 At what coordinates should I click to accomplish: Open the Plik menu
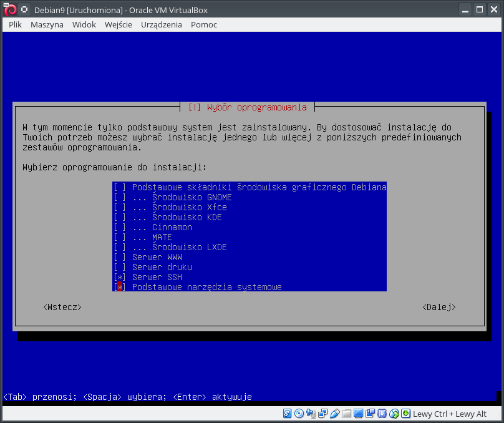(16, 24)
